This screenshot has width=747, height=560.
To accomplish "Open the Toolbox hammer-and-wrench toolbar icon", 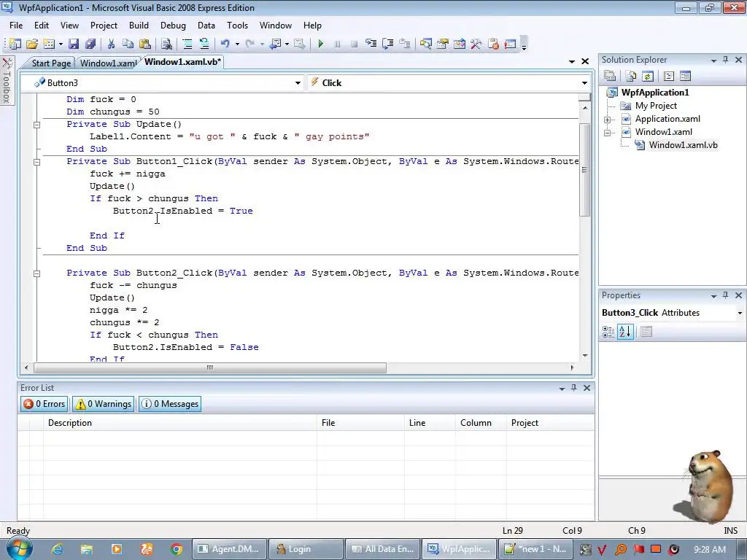I will pos(476,44).
